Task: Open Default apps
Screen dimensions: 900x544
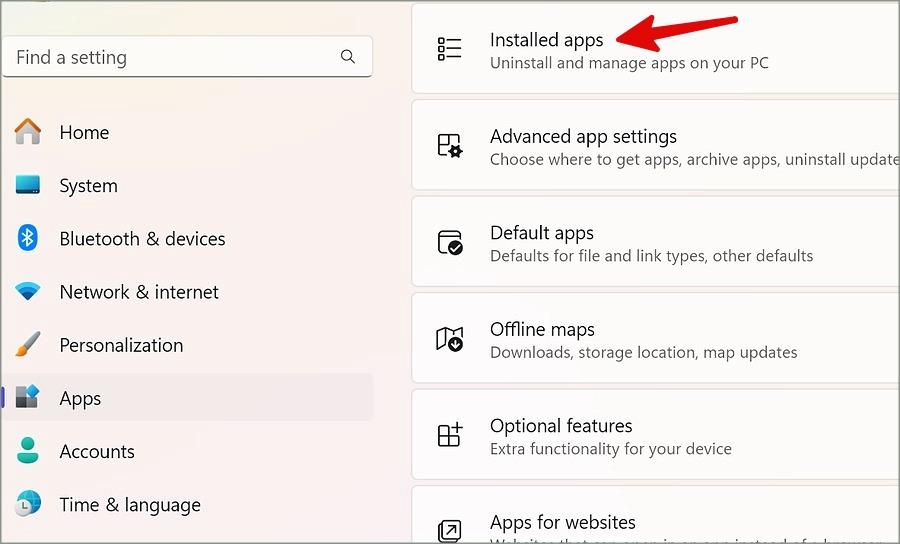Action: pos(542,233)
